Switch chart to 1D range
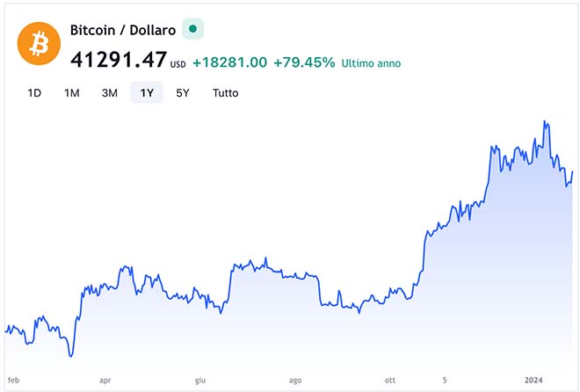The width and height of the screenshot is (580, 392). point(34,92)
